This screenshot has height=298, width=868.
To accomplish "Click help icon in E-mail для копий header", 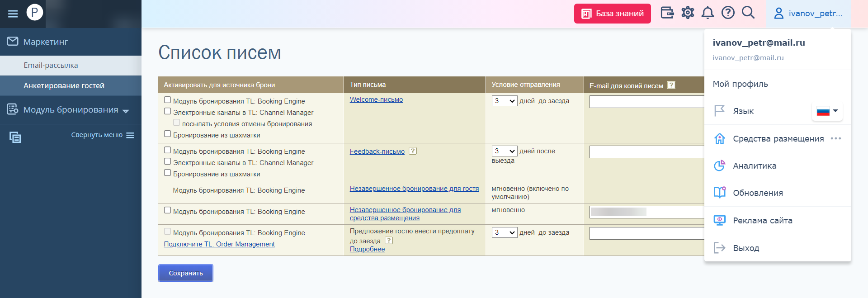I will click(671, 85).
